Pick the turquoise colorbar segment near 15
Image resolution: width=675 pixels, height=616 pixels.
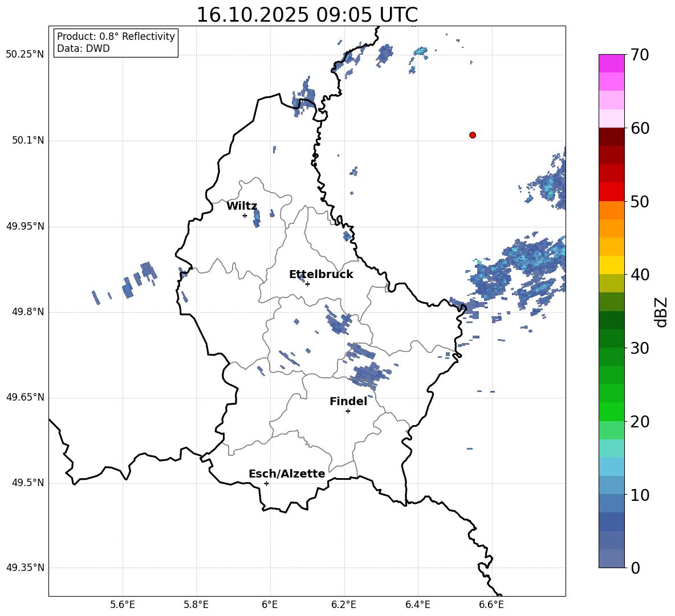coord(611,448)
